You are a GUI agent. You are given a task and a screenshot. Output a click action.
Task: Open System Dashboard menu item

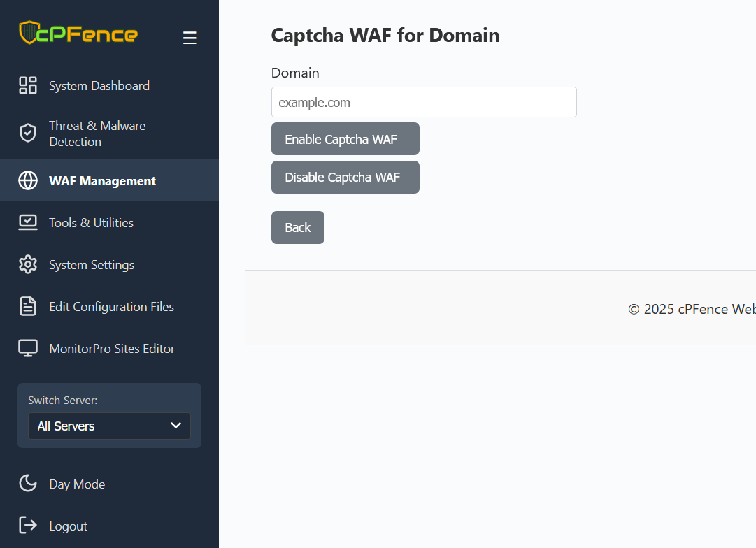point(99,86)
